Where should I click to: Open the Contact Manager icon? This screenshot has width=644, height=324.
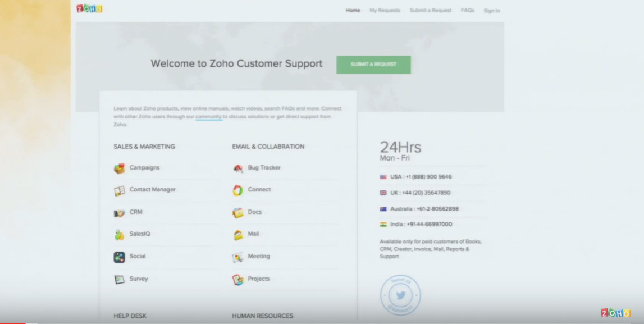click(x=119, y=190)
